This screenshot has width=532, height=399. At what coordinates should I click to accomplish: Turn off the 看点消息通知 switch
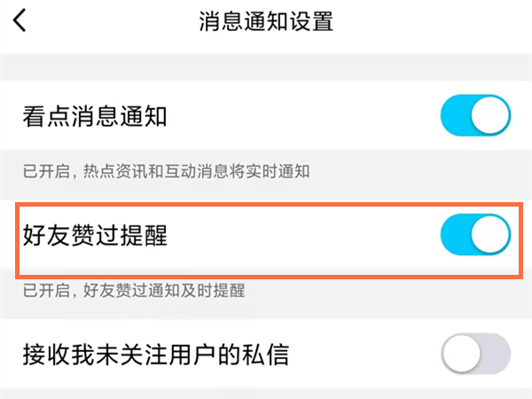click(x=475, y=116)
